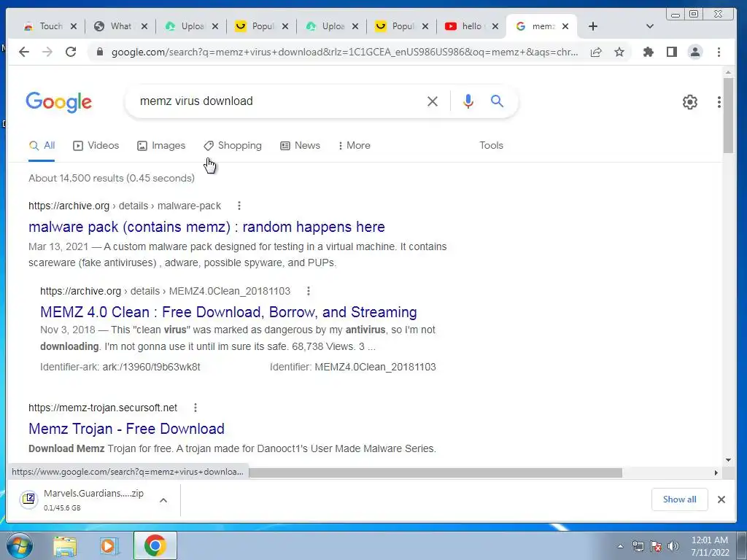This screenshot has width=747, height=560.
Task: Open options for memz-trojan.securesoft.net result
Action: click(196, 408)
